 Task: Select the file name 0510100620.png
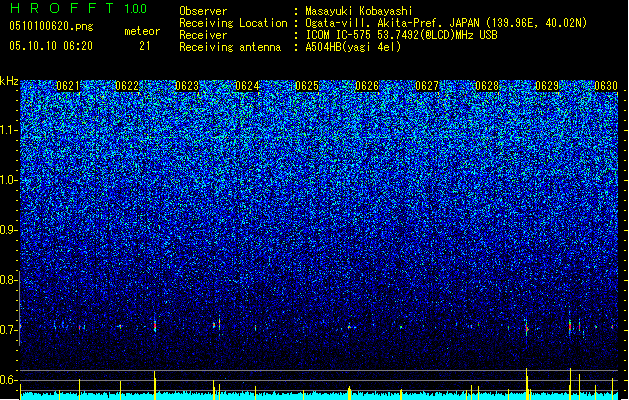[51, 27]
